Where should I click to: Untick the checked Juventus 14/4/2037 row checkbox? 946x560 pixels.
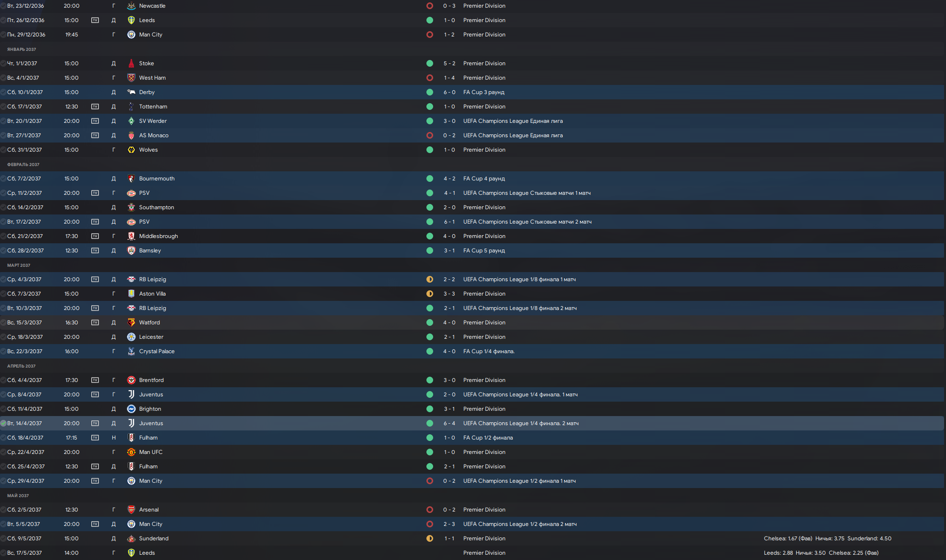(x=3, y=423)
